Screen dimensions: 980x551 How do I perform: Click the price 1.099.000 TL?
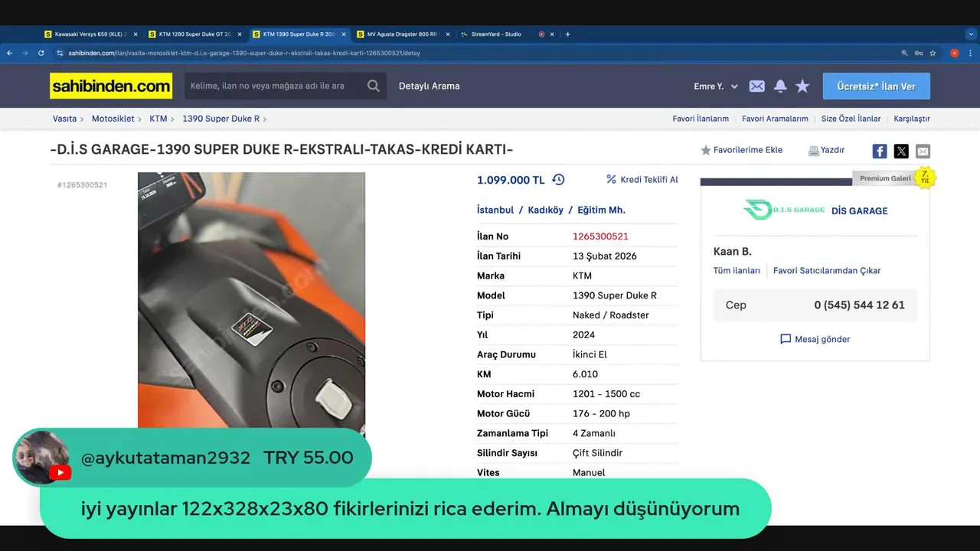coord(511,180)
